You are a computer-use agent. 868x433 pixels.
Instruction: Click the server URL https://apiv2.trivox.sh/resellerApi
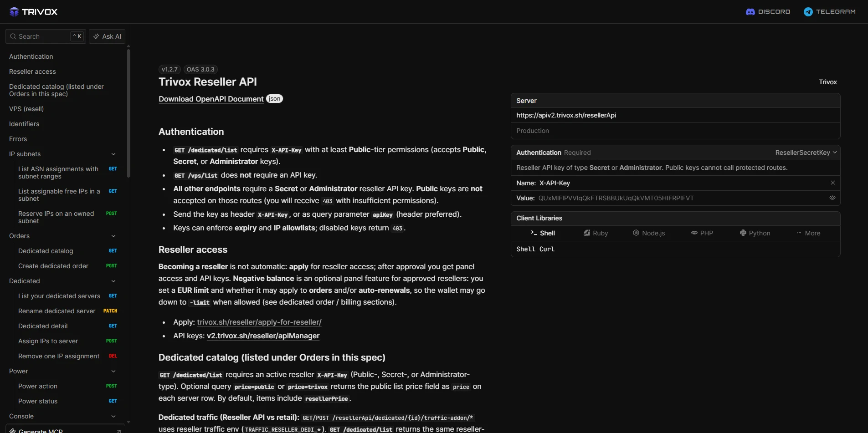566,115
